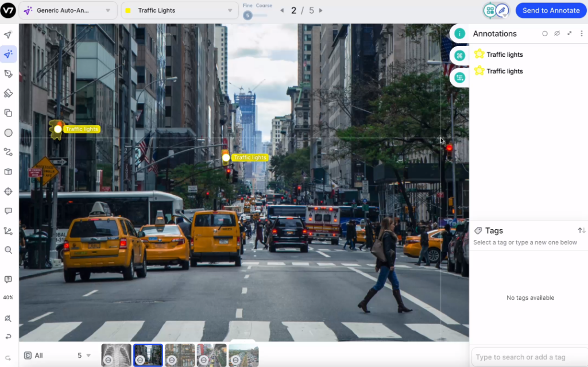
Task: Choose the Keypoint crosshair tool
Action: [8, 191]
